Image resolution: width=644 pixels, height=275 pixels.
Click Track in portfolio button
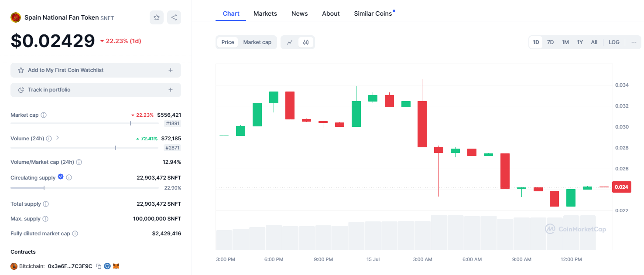[x=96, y=90]
